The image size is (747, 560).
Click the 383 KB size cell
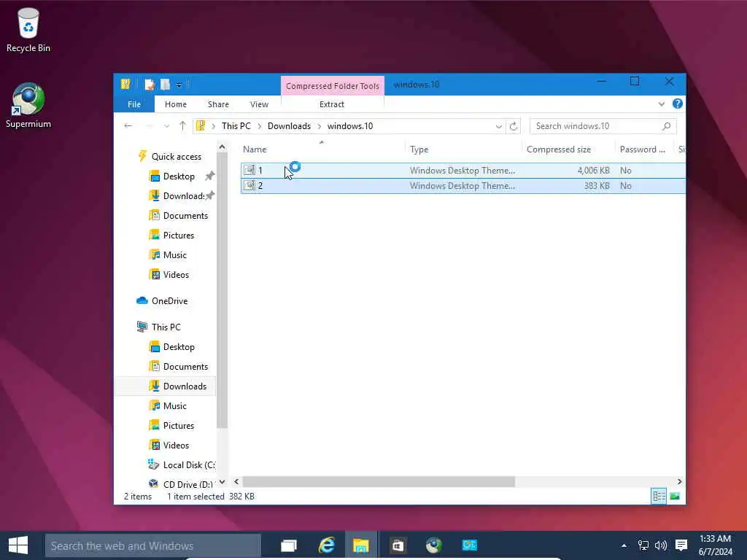click(x=597, y=186)
